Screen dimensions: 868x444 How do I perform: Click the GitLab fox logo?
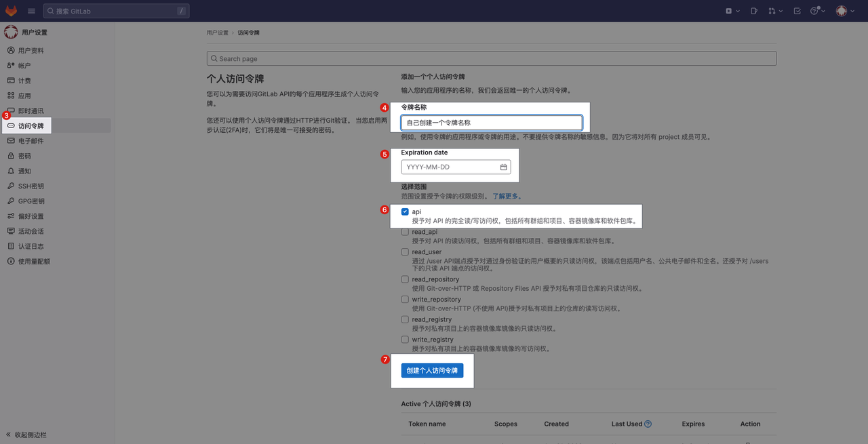[x=12, y=11]
